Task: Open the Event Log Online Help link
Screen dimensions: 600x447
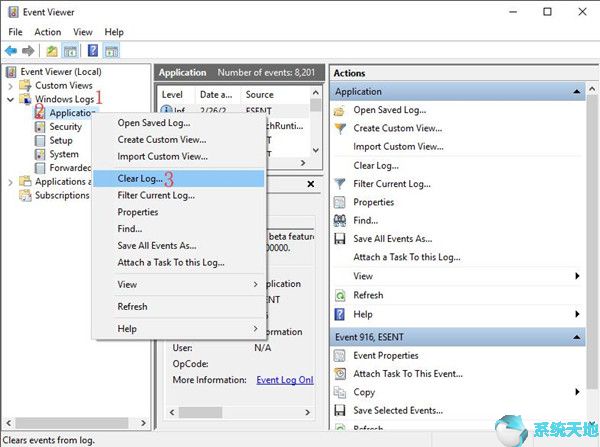Action: (x=285, y=380)
